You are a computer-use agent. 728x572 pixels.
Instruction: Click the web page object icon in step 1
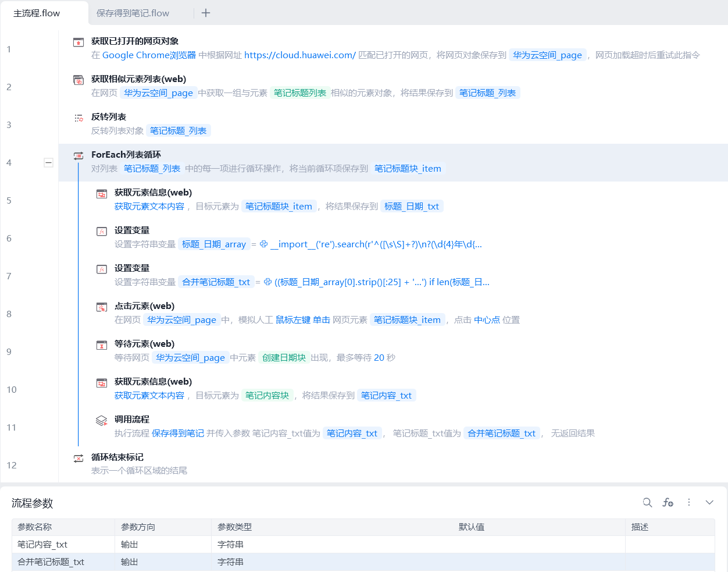click(78, 42)
